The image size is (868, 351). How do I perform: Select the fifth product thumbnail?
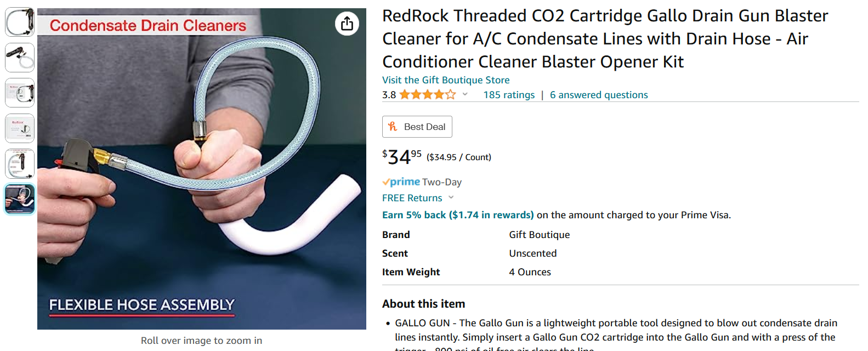point(20,163)
